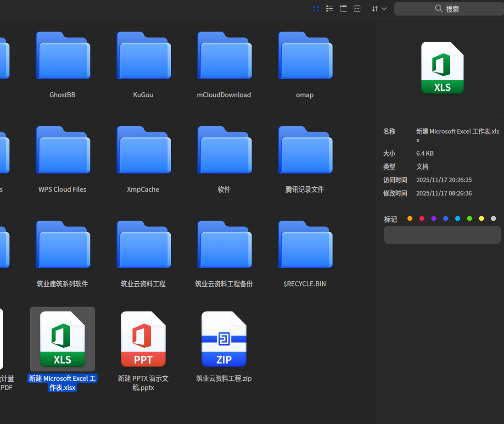Click the 2025/11/17 20:26:25 access time
The height and width of the screenshot is (424, 504).
(x=444, y=180)
